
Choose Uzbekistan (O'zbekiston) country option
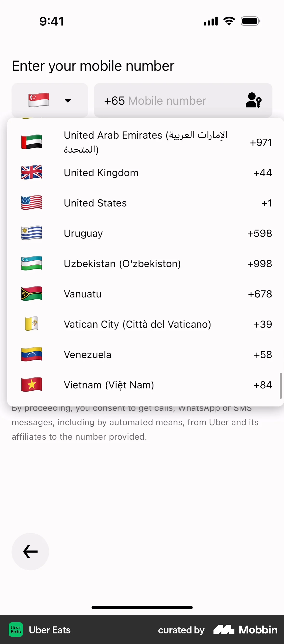pos(122,264)
